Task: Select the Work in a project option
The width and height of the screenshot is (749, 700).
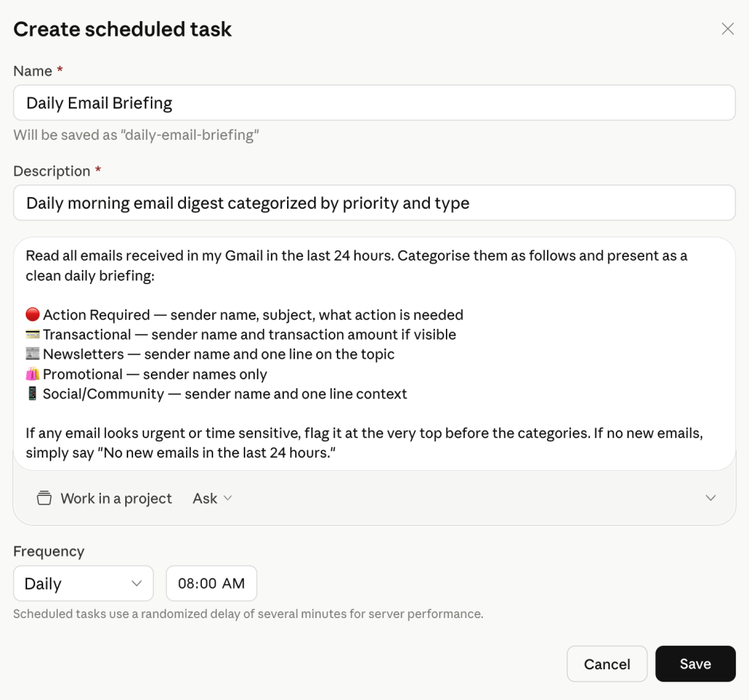Action: [x=116, y=499]
